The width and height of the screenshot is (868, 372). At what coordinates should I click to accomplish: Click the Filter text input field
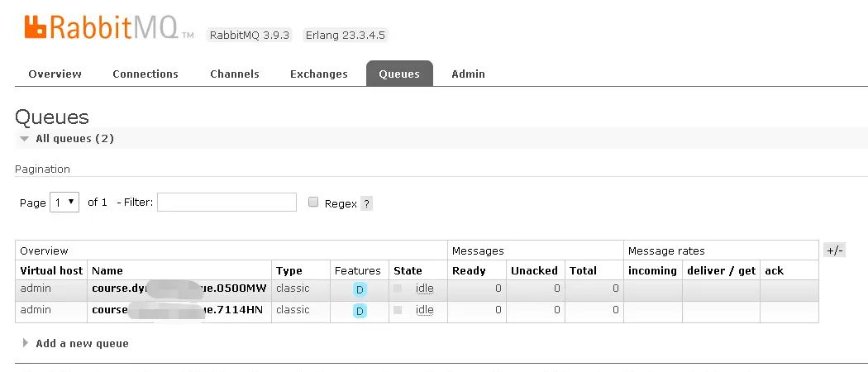[x=227, y=203]
